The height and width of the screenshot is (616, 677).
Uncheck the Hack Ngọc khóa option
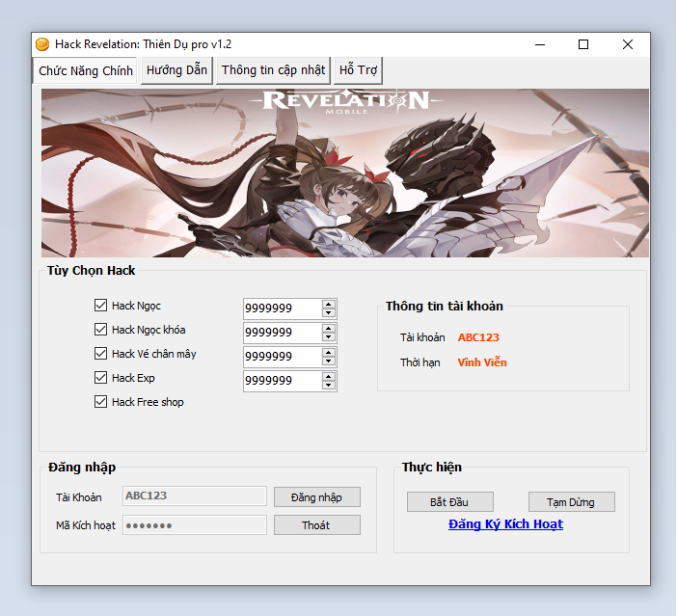101,330
